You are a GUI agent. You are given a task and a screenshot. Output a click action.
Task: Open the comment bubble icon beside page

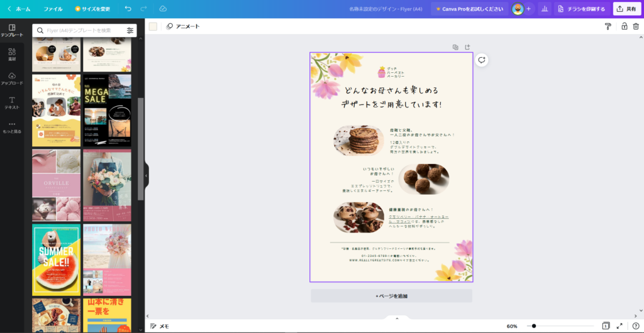click(482, 60)
